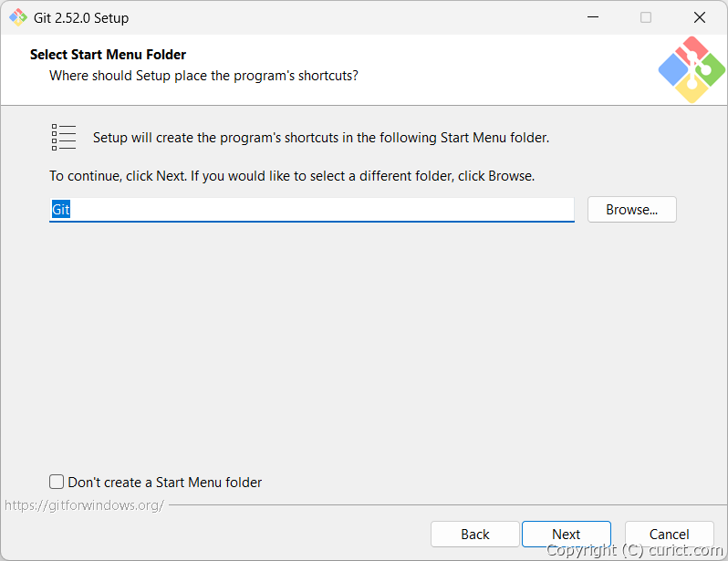This screenshot has height=561, width=728.
Task: Click the Setup will create shortcuts description text
Action: click(321, 138)
